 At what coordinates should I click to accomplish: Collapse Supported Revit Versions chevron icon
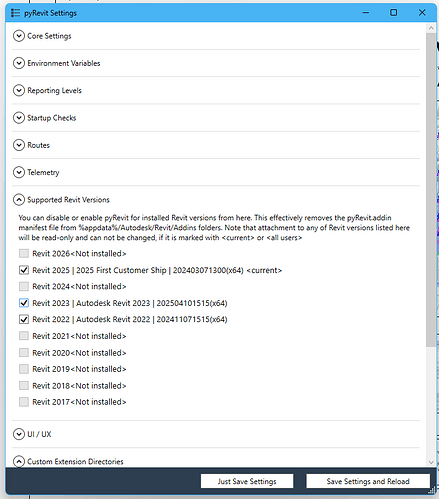coord(19,200)
